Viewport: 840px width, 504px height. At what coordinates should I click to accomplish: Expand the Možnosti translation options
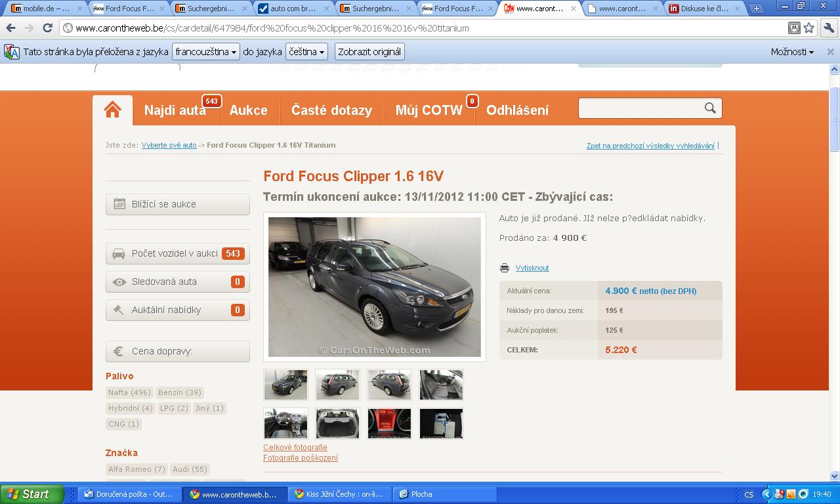792,52
